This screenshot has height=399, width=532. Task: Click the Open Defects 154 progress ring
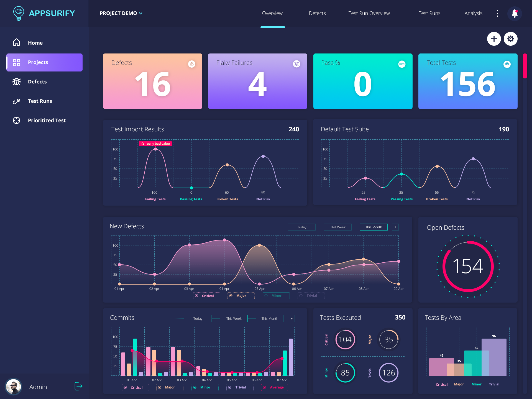[x=468, y=266]
